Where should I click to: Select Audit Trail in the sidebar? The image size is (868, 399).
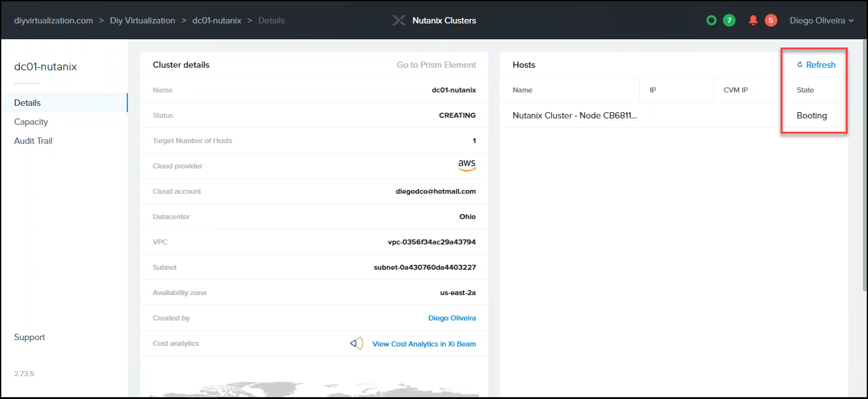click(33, 141)
